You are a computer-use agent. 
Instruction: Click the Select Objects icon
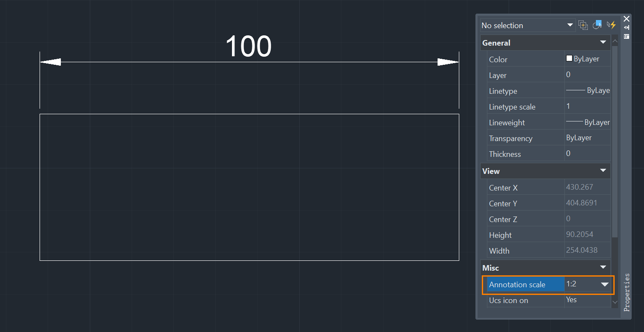pos(597,25)
